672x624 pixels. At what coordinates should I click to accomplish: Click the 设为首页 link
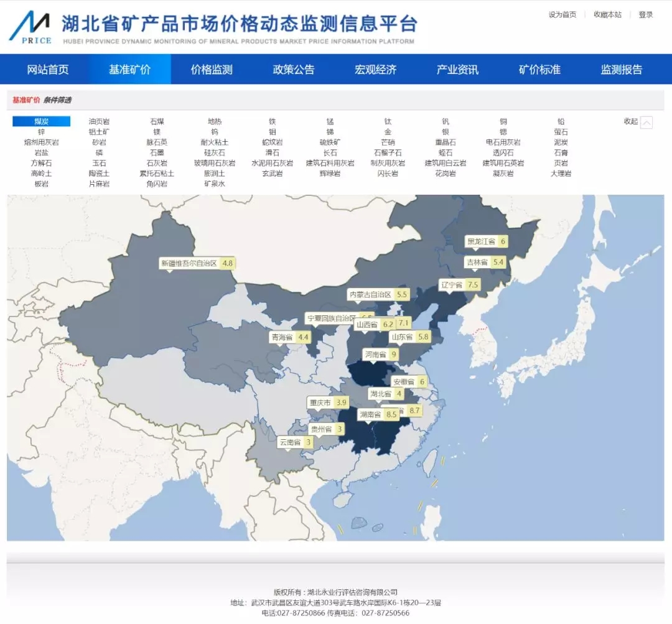[562, 15]
